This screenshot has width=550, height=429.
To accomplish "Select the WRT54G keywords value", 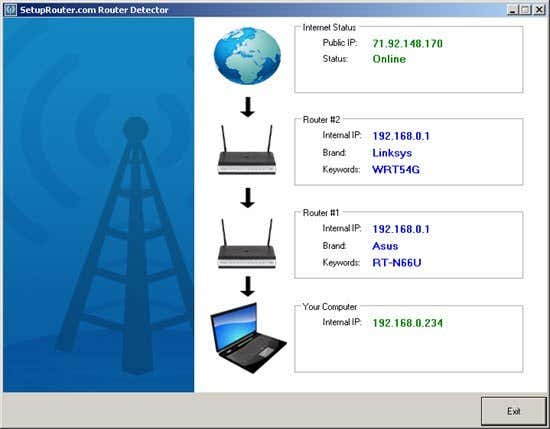I will coord(396,170).
